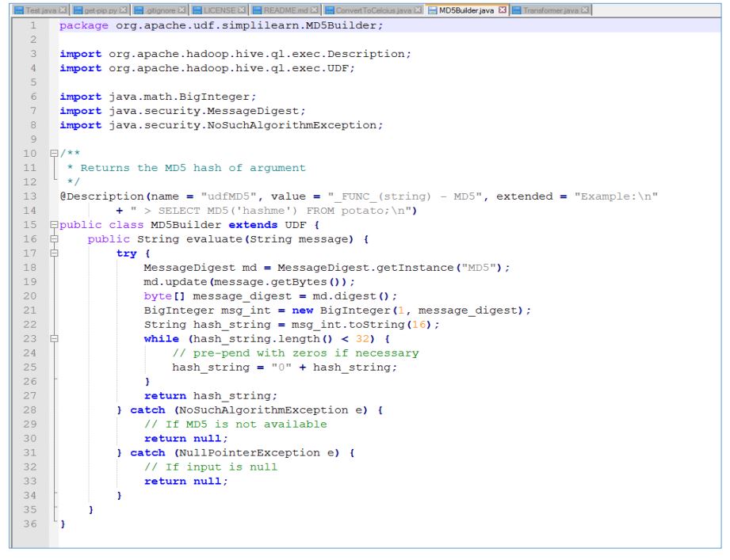Click 'md.digest()' call on line 20
Screen dimensions: 730x560
(350, 296)
